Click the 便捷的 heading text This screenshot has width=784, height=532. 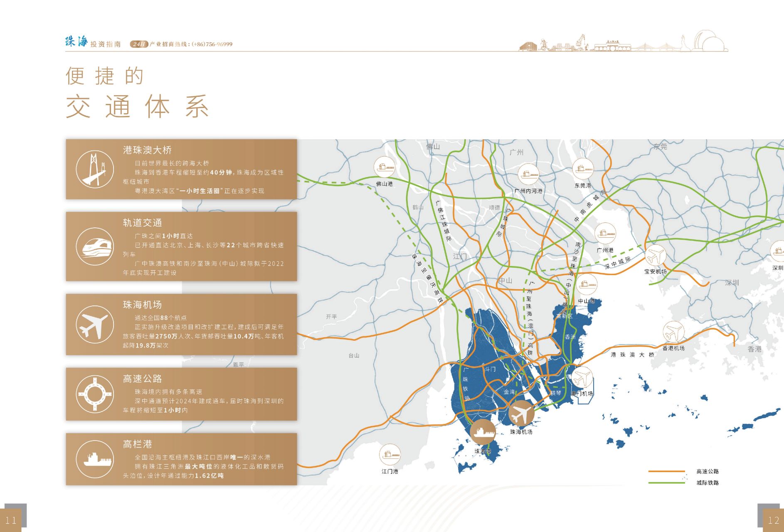pyautogui.click(x=105, y=76)
